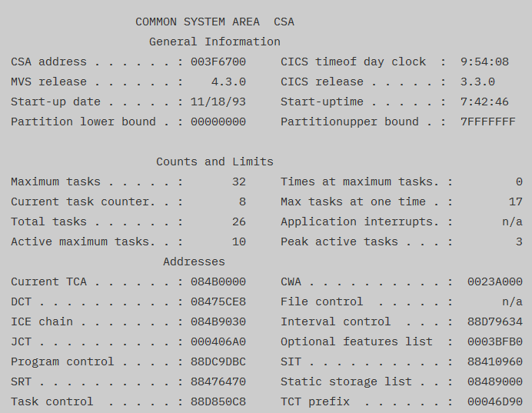Click the SIT address 88410960
Viewport: 532px width, 413px height.
pos(494,361)
